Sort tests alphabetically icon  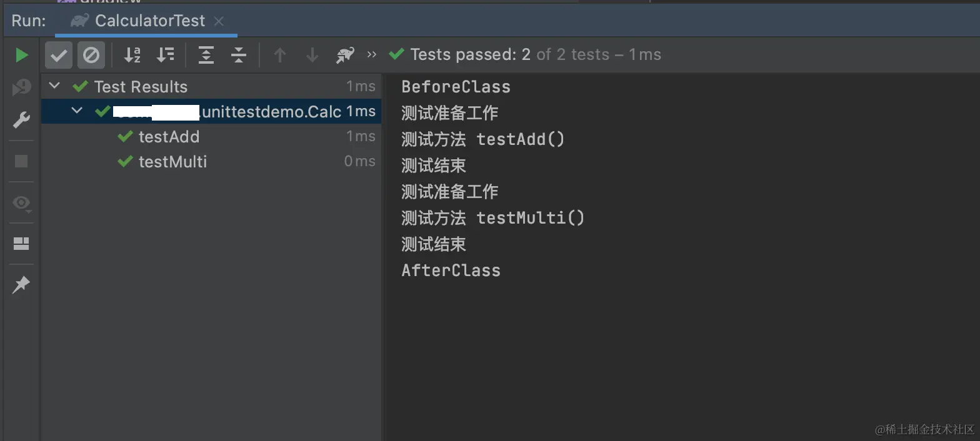(x=132, y=55)
